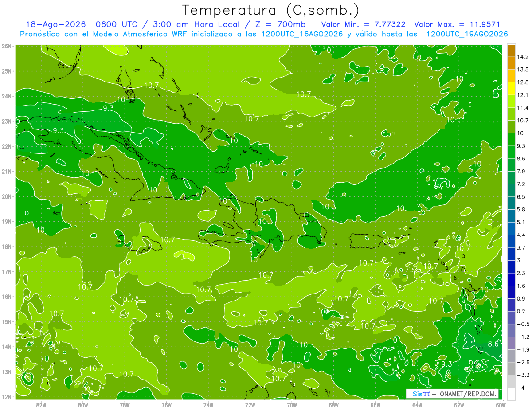Click the "12.1" color scale value
Screen dimensions: 532x411
(x=523, y=95)
